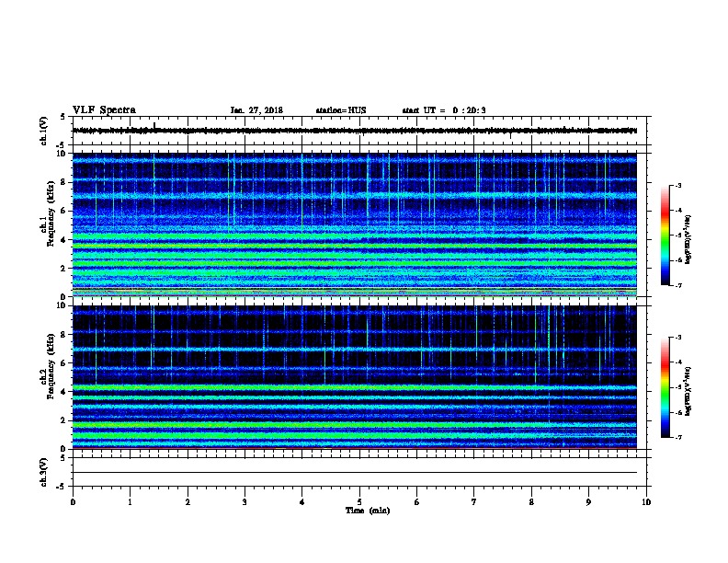This screenshot has height=563, width=728.
Task: Click time axis tick label '0'
Action: tap(73, 502)
